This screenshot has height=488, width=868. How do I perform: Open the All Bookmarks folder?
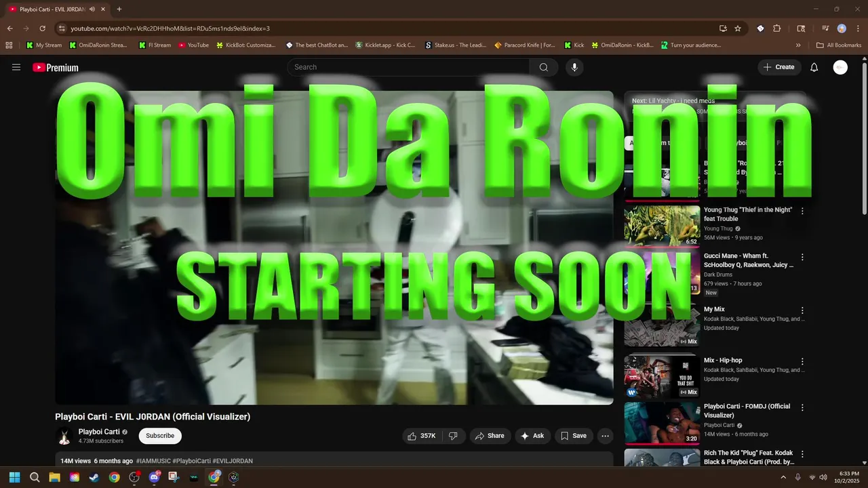[x=839, y=45]
